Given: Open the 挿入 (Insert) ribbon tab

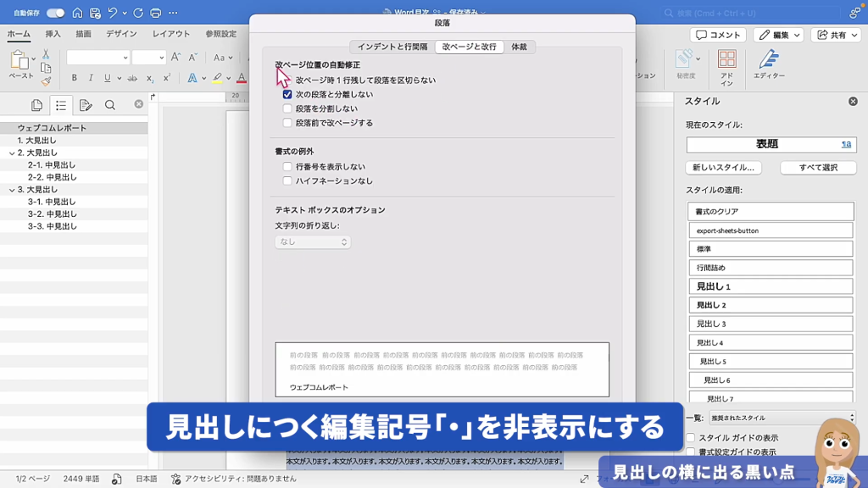Looking at the screenshot, I should pos(53,34).
